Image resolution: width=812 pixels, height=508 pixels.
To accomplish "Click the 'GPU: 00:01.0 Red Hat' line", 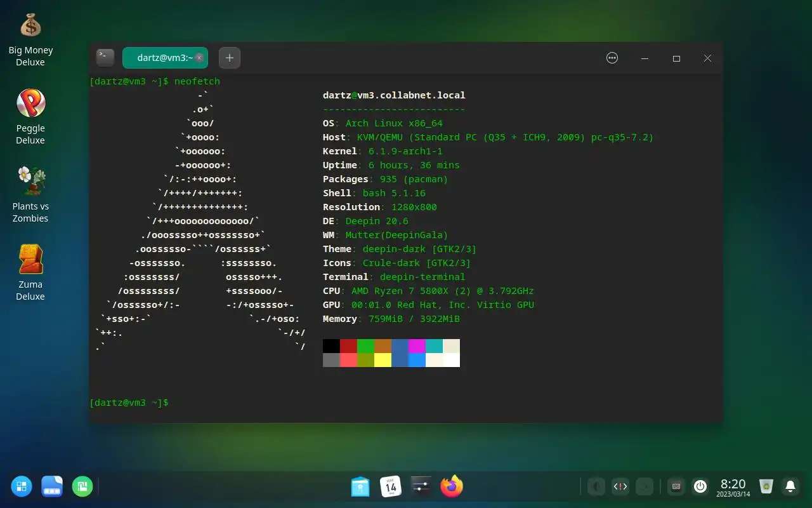I will (x=428, y=305).
